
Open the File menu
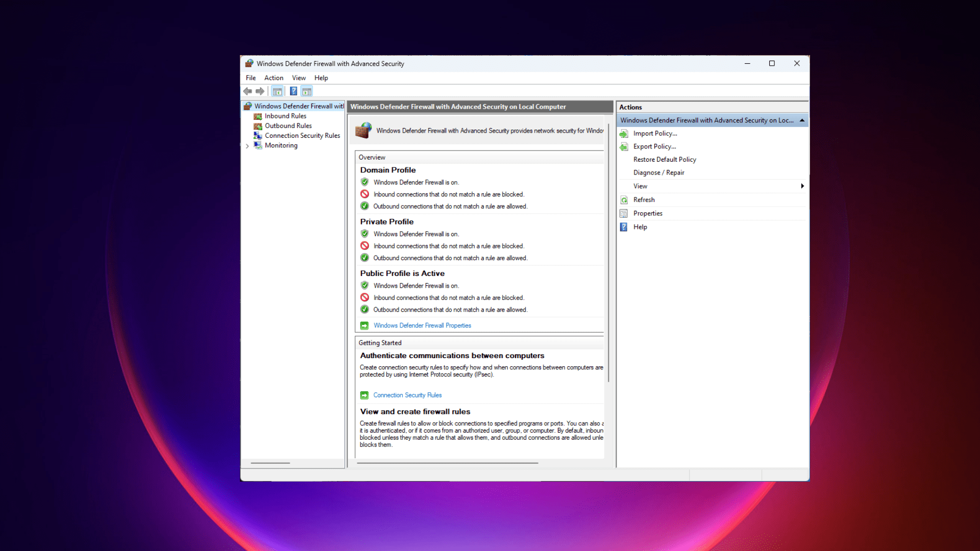coord(251,78)
